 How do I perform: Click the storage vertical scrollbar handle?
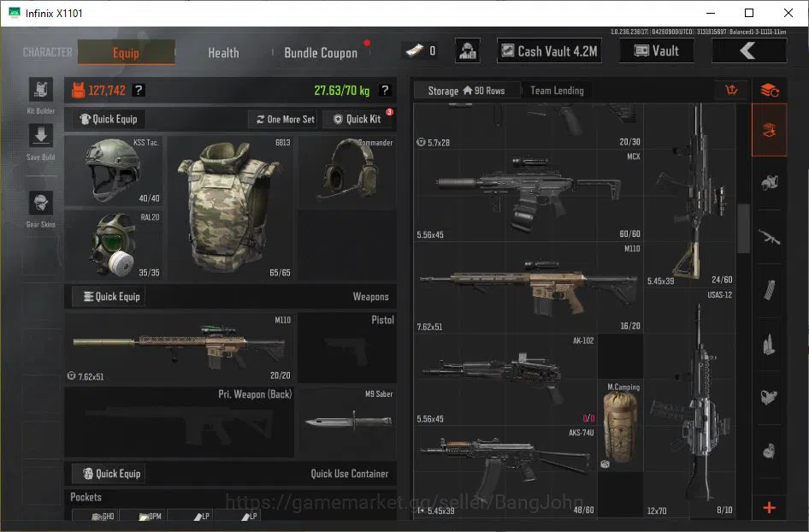pyautogui.click(x=743, y=228)
